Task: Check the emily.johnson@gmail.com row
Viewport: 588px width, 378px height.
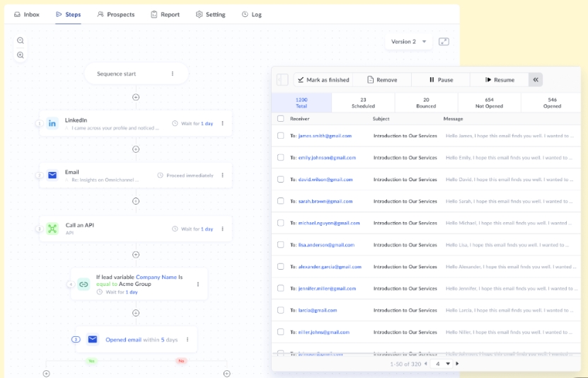Action: point(280,157)
